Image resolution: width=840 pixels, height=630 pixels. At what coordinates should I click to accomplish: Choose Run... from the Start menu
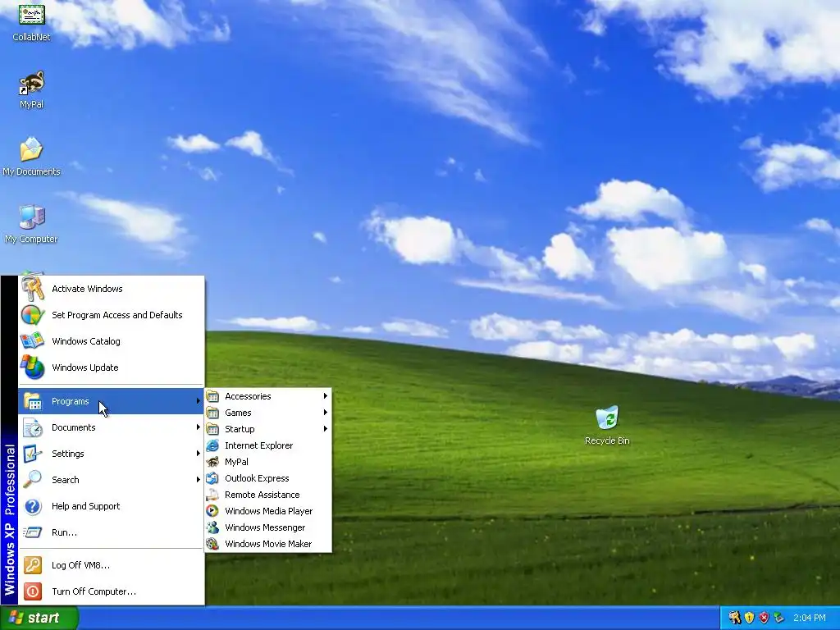tap(112, 532)
